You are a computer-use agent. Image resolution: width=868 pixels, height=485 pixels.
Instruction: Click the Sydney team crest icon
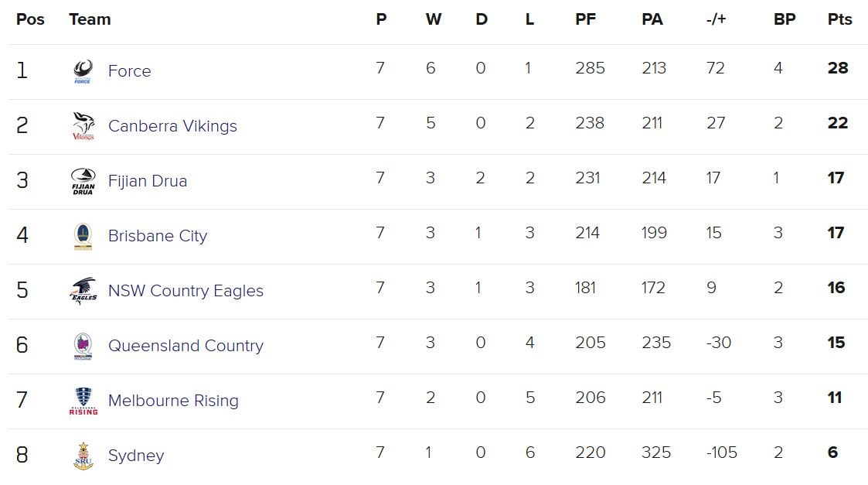[x=83, y=456]
